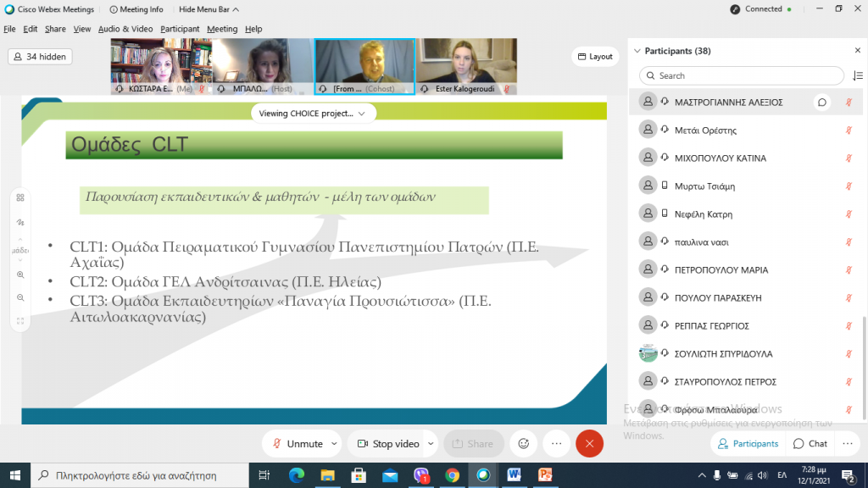Click the Layout button
Image resolution: width=868 pixels, height=488 pixels.
click(x=594, y=57)
